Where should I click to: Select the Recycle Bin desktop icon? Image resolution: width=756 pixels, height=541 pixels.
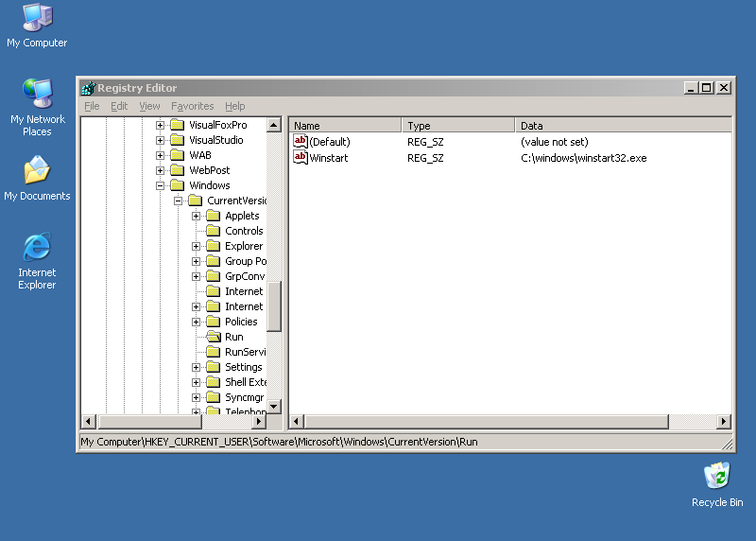717,484
